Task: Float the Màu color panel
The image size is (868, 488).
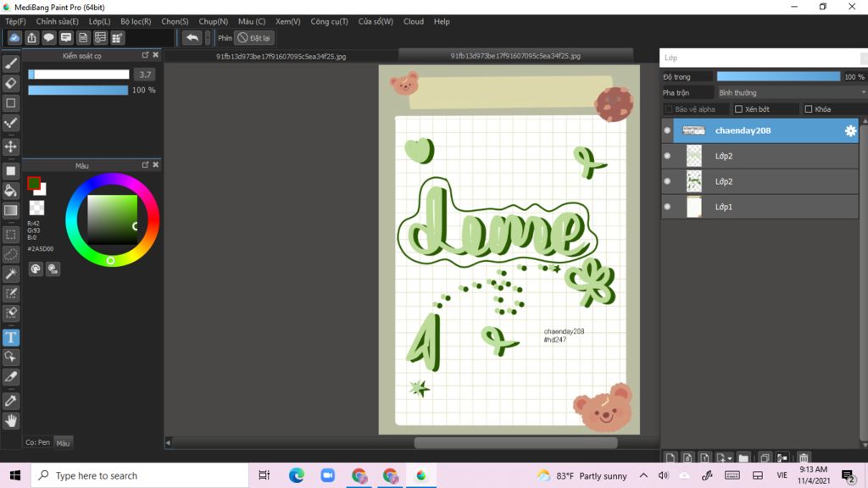Action: (145, 165)
